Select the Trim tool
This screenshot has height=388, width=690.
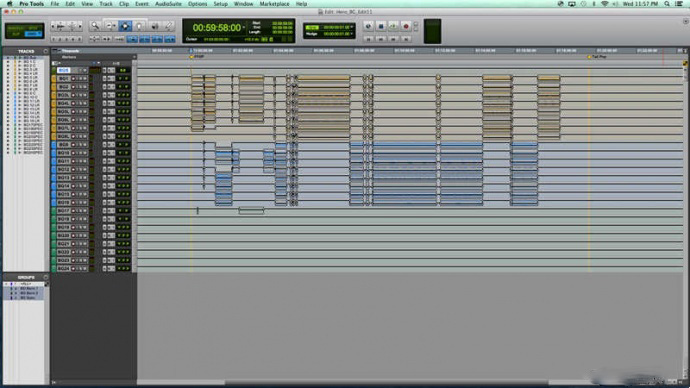click(x=111, y=26)
